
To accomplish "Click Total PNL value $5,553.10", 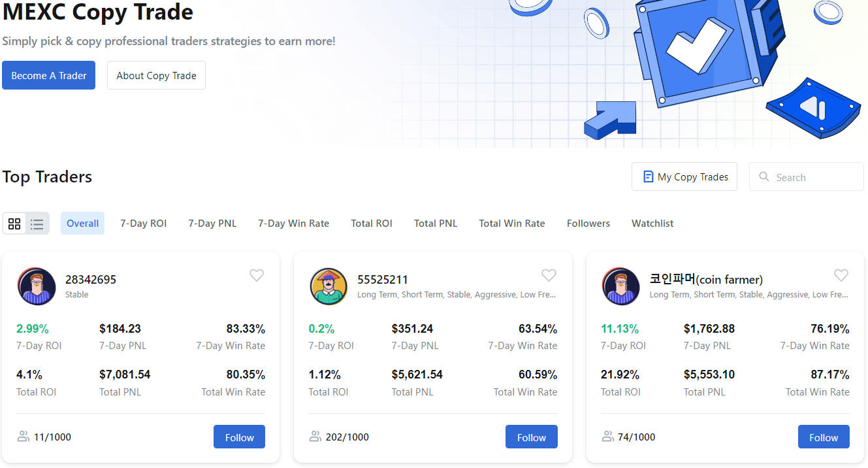I will click(709, 375).
